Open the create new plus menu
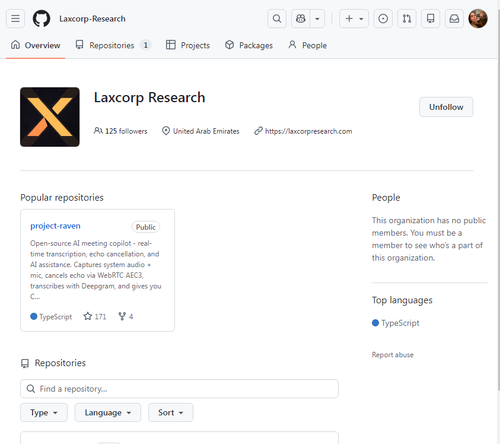This screenshot has width=500, height=444. 354,19
